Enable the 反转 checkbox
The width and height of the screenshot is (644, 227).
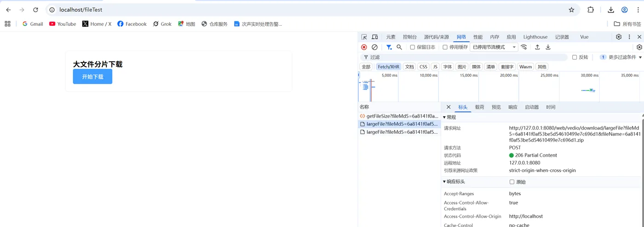(575, 57)
